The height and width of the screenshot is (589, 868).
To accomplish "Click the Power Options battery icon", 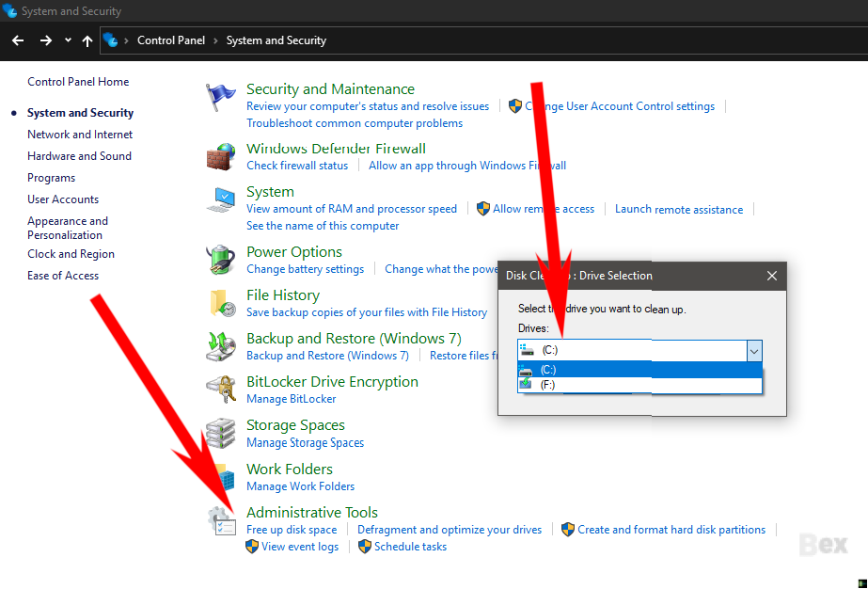I will (221, 260).
